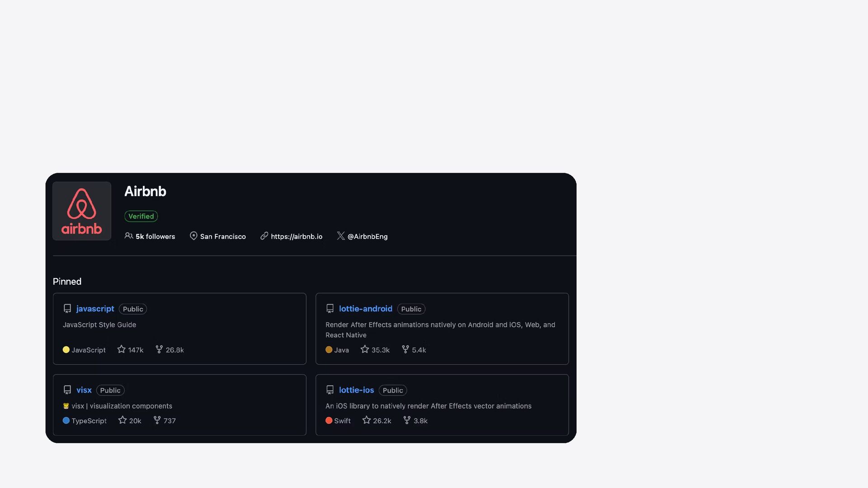Click the fork icon showing 26.8k

tap(159, 349)
